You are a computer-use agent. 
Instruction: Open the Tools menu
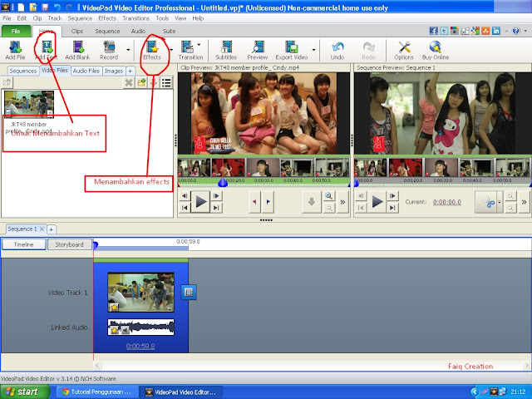(x=162, y=18)
